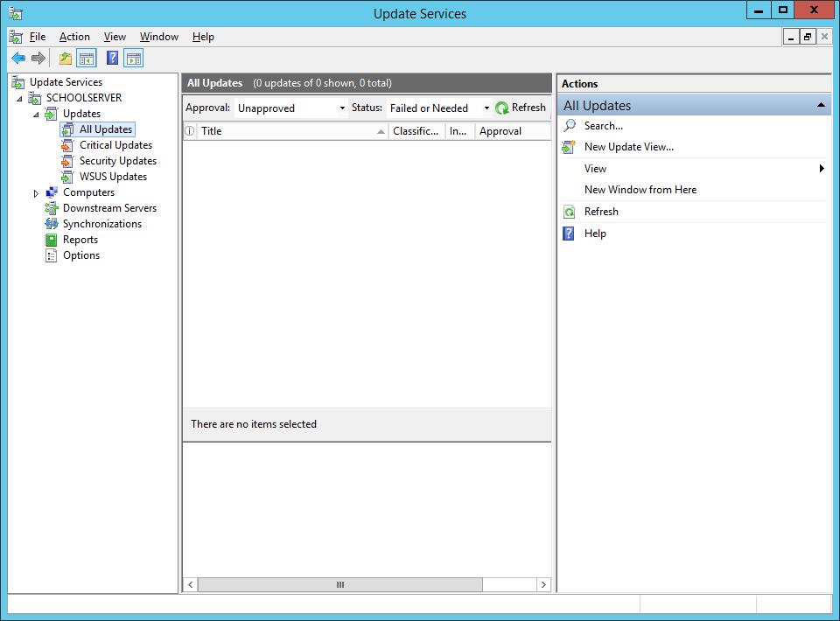Image resolution: width=840 pixels, height=621 pixels.
Task: Open the Window menu
Action: (x=159, y=37)
